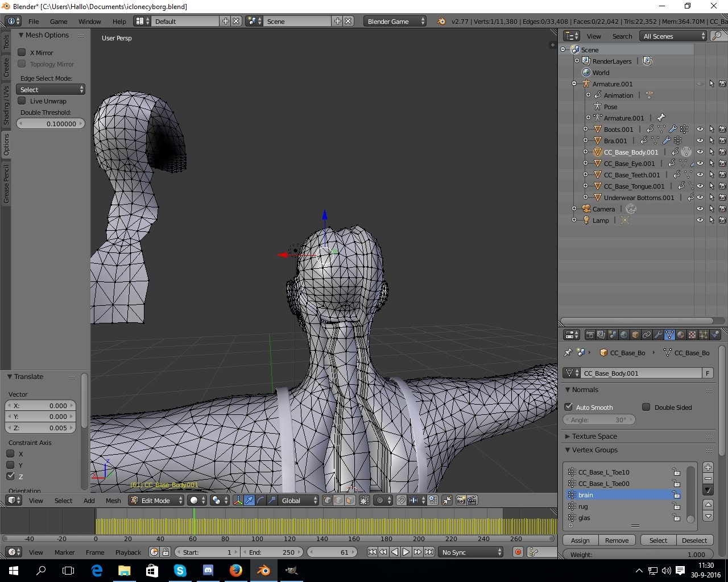Select face select mode icon

[x=350, y=500]
